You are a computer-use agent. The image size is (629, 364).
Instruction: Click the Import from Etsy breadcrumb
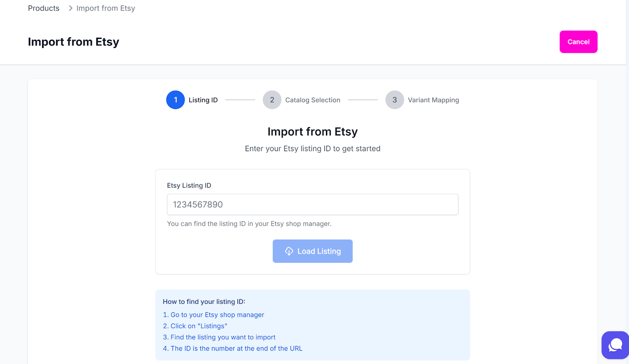click(x=106, y=8)
